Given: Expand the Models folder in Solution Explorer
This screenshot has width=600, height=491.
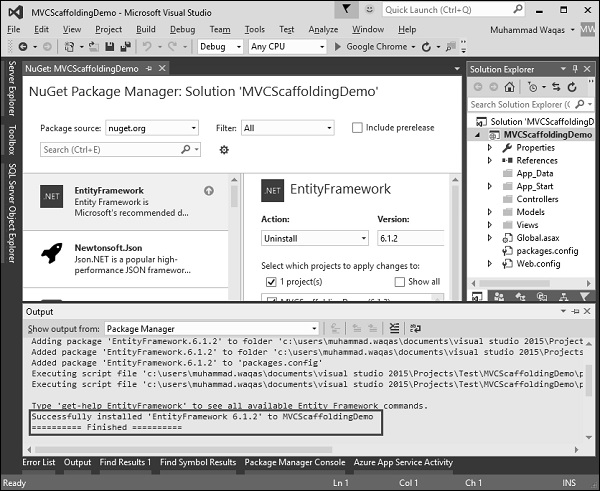Looking at the screenshot, I should click(x=490, y=212).
